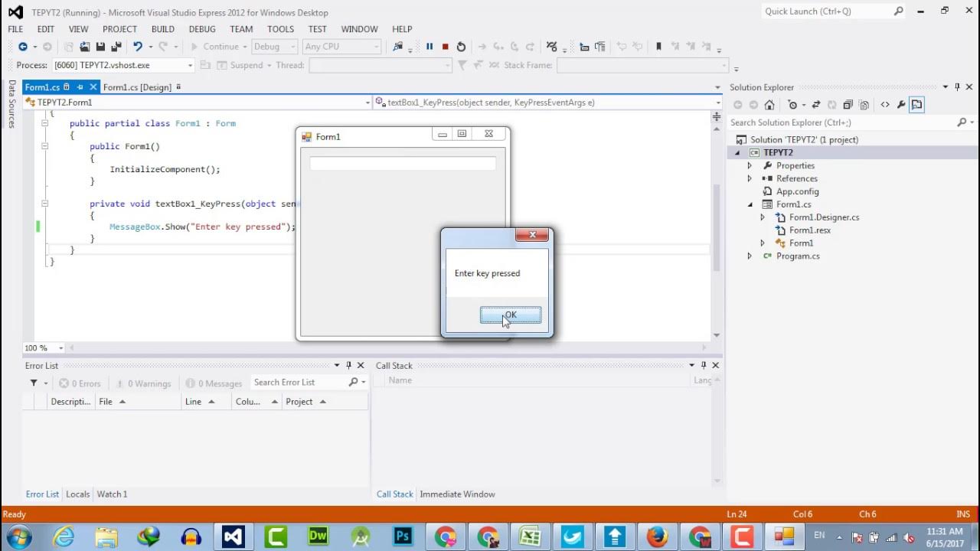Open the Data Sources side tab
This screenshot has height=551, width=980.
[11, 104]
